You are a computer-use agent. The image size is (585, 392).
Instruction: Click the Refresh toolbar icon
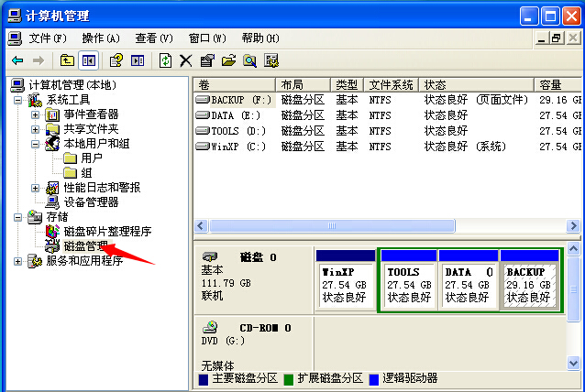coord(165,60)
